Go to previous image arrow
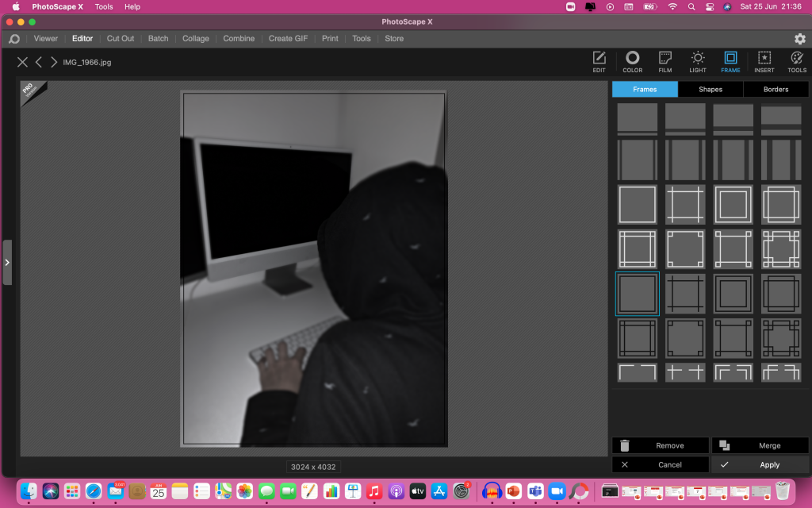 pos(38,62)
